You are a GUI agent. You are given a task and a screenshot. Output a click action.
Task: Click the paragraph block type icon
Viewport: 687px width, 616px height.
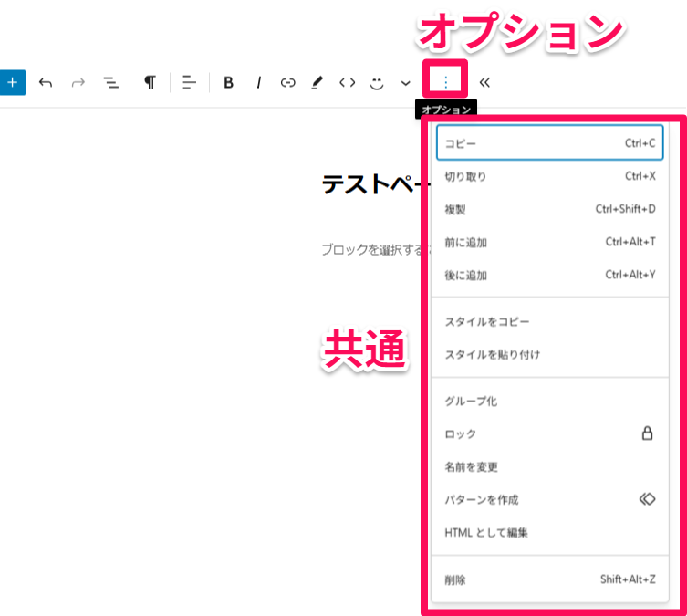tap(150, 82)
